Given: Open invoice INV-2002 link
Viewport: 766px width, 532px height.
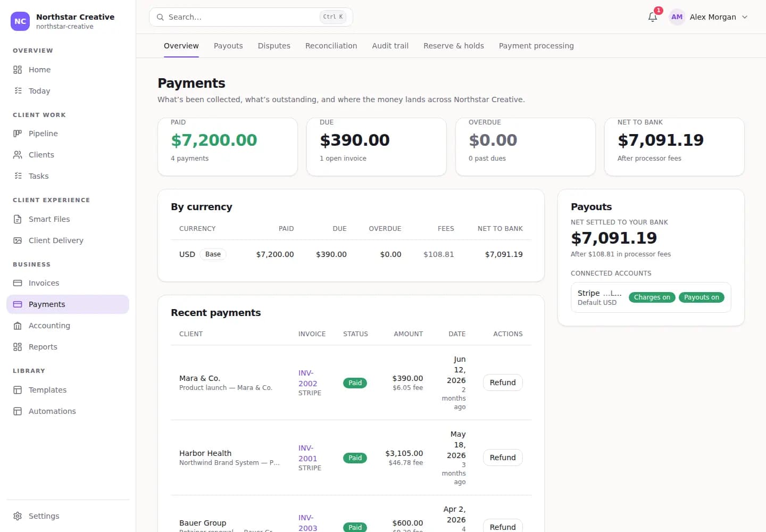Looking at the screenshot, I should pyautogui.click(x=307, y=378).
